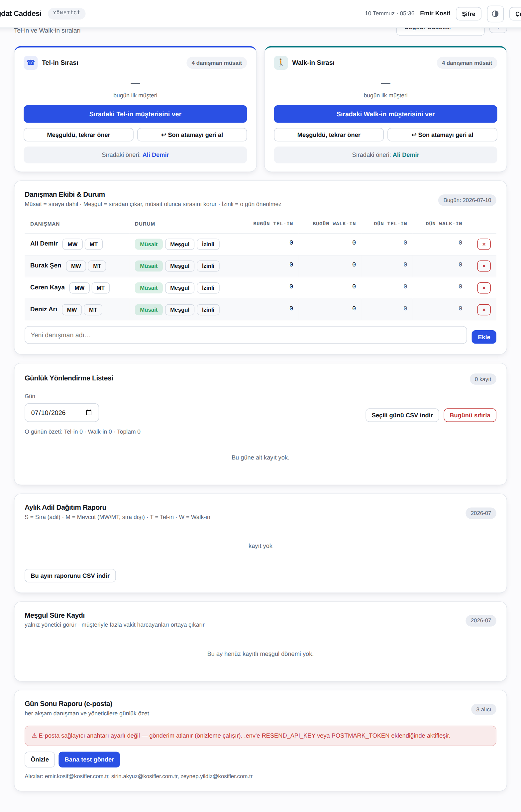Click the Önizle button
521x812 pixels.
click(40, 760)
